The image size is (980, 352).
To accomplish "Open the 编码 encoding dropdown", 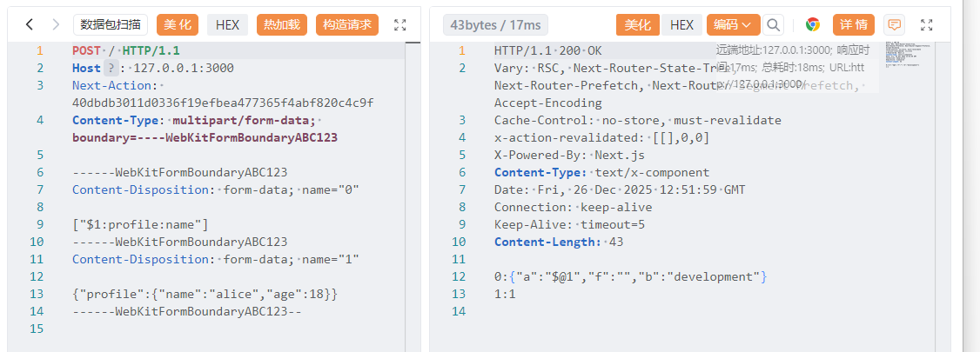I will pyautogui.click(x=733, y=25).
